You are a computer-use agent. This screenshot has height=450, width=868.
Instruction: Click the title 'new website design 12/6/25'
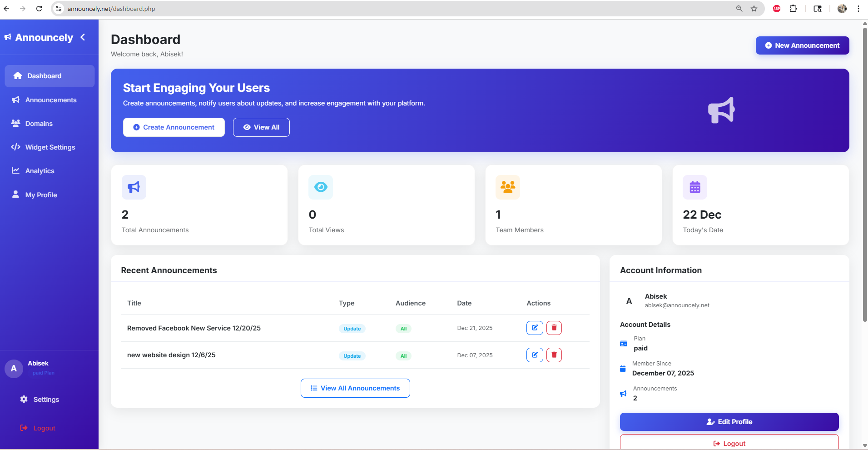click(171, 355)
